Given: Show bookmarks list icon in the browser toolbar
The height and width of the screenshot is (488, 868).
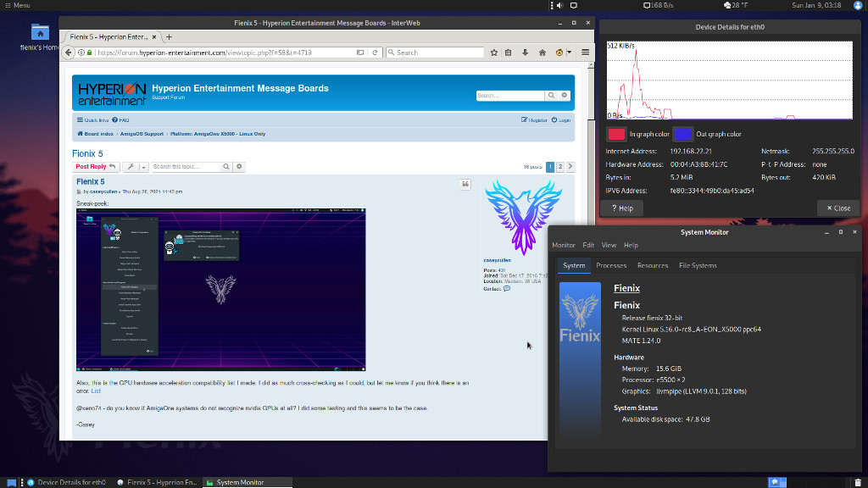Looking at the screenshot, I should click(x=509, y=53).
